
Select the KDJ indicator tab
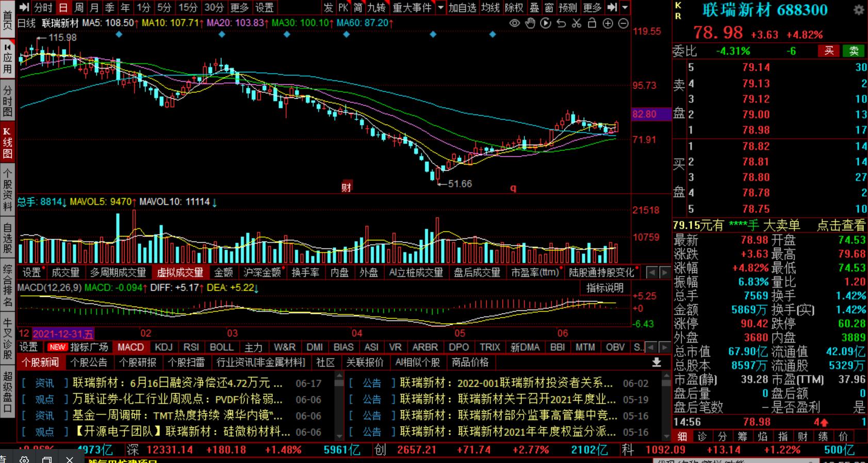163,347
